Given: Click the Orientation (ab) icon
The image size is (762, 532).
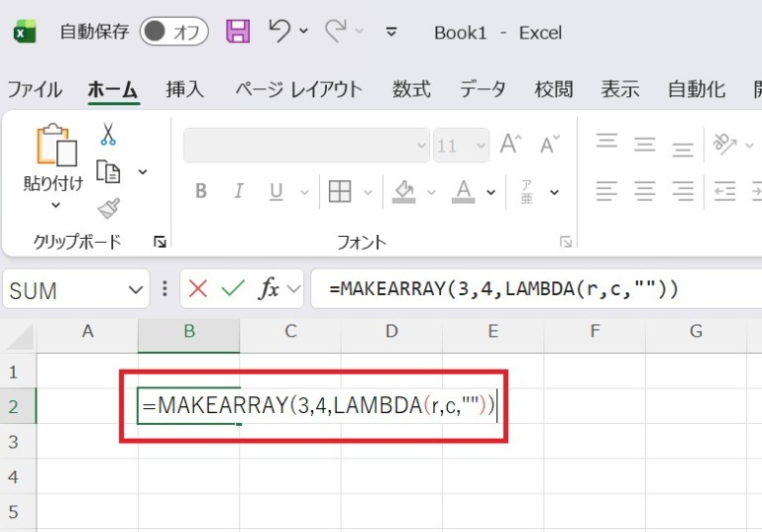Looking at the screenshot, I should pyautogui.click(x=724, y=144).
